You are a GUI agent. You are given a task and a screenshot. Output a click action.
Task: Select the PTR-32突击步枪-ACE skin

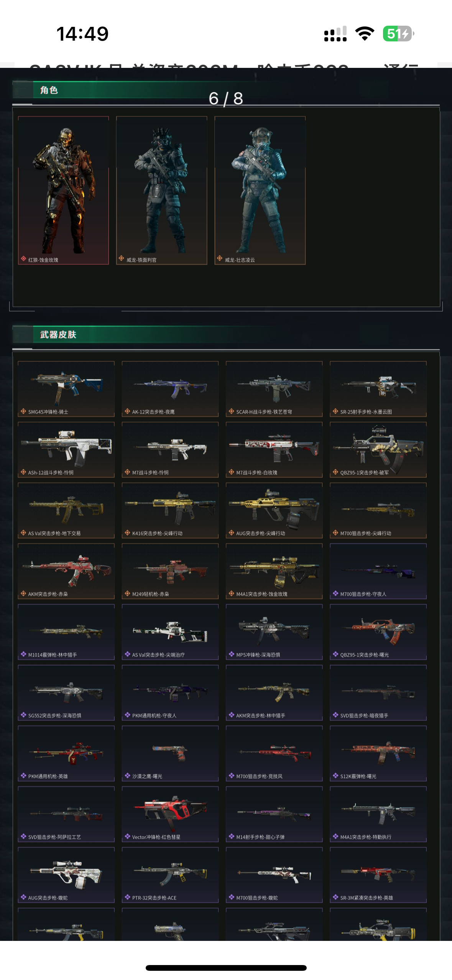coord(170,875)
